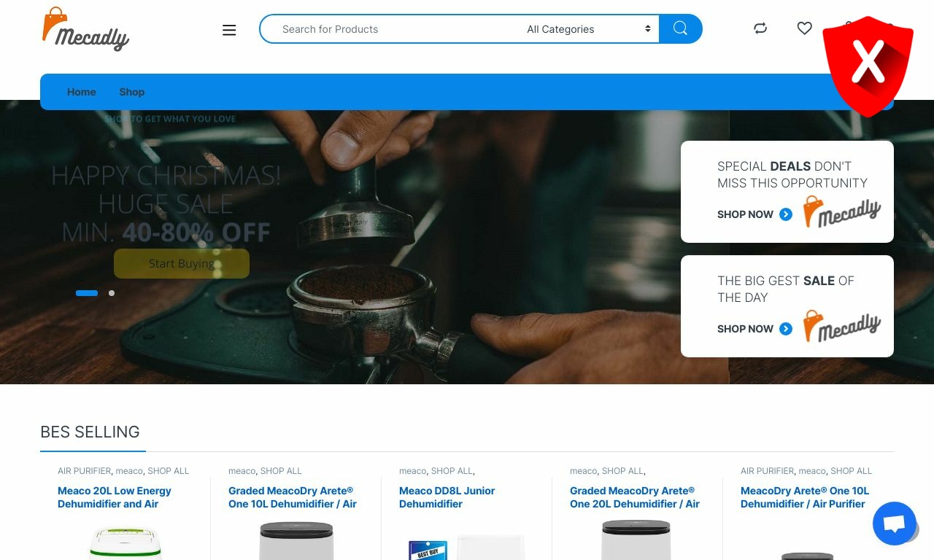This screenshot has width=934, height=560.
Task: Open MeacoDry Arete One 10L Dehumidifier product
Action: (x=805, y=497)
